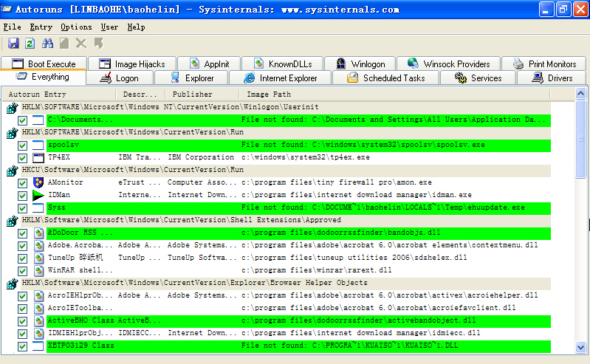Screen dimensions: 590x364
Task: Disable the AMonitor autorun checkbox
Action: [23, 183]
